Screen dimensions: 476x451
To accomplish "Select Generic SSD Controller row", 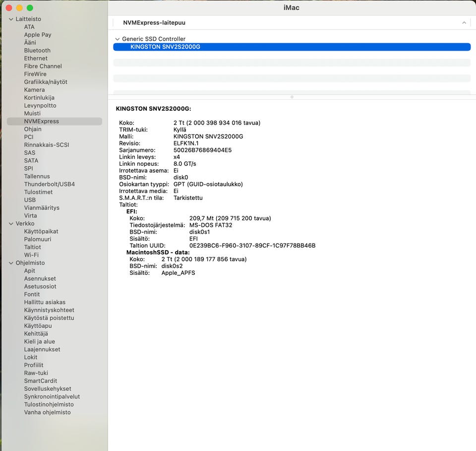I will tap(292, 39).
